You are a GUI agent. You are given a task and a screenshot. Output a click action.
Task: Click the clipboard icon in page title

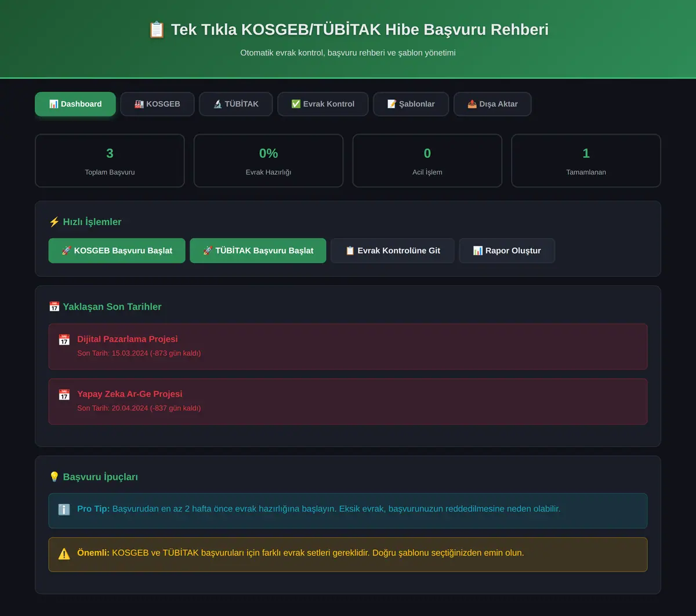coord(157,30)
